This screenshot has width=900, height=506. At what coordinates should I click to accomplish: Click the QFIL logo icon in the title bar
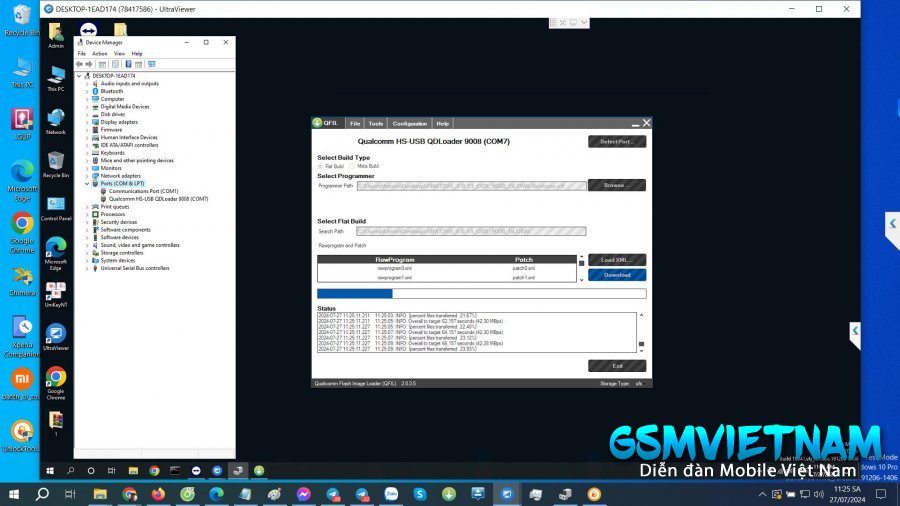pyautogui.click(x=317, y=123)
